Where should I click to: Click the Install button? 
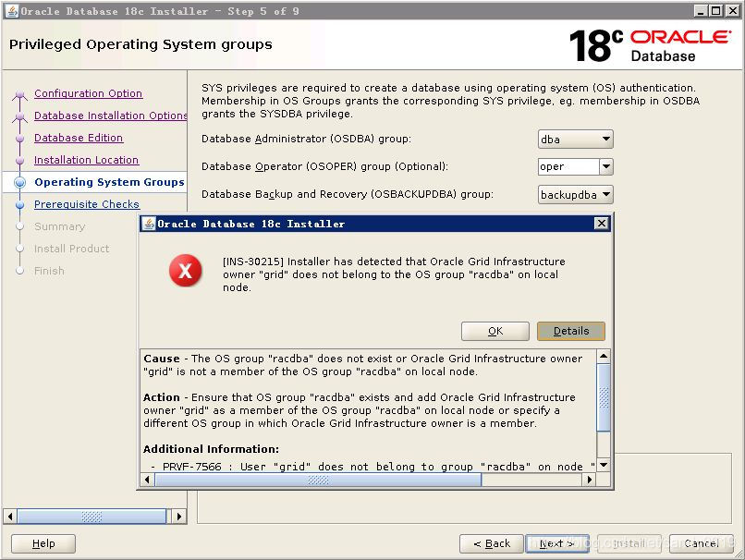(629, 543)
